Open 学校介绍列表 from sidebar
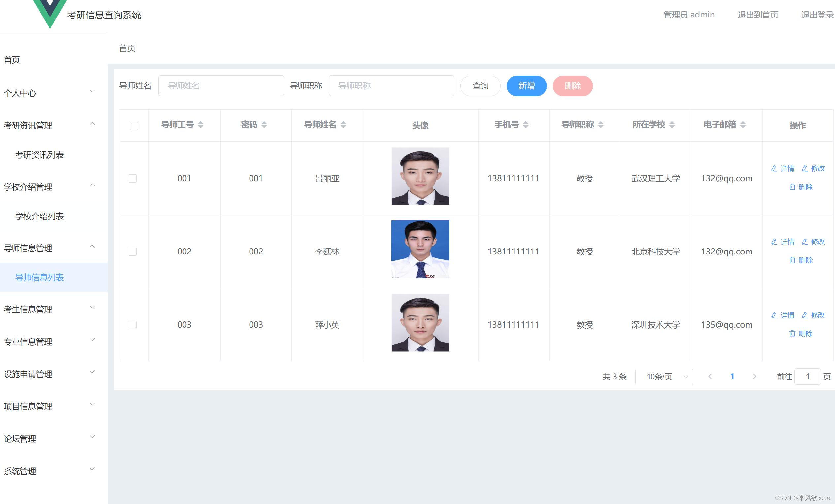The image size is (835, 504). (39, 216)
